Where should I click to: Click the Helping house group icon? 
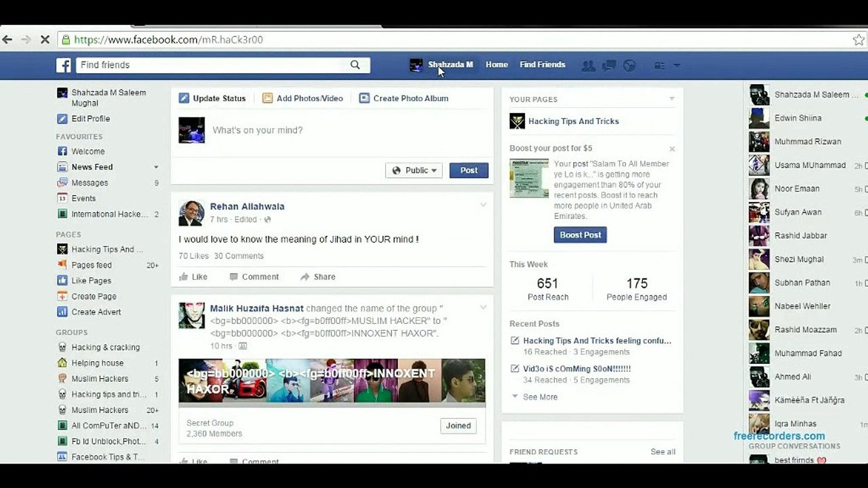click(62, 363)
